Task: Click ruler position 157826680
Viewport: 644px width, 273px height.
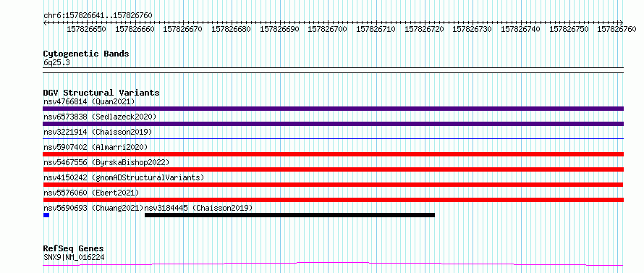Action: pos(232,29)
